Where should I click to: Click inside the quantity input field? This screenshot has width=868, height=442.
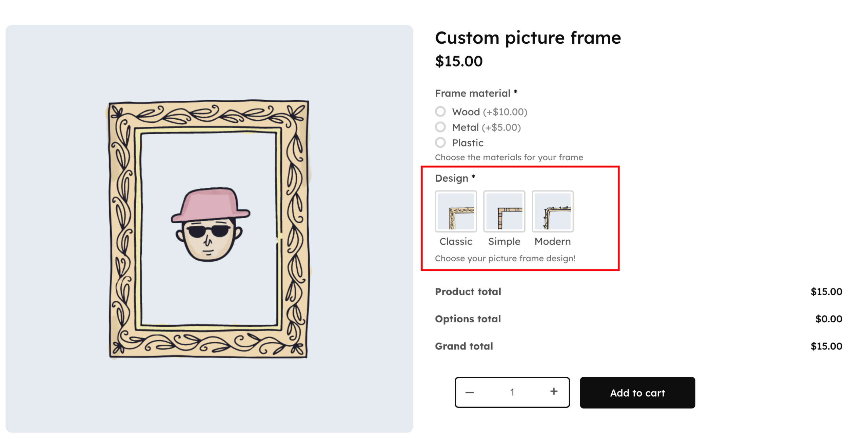512,392
